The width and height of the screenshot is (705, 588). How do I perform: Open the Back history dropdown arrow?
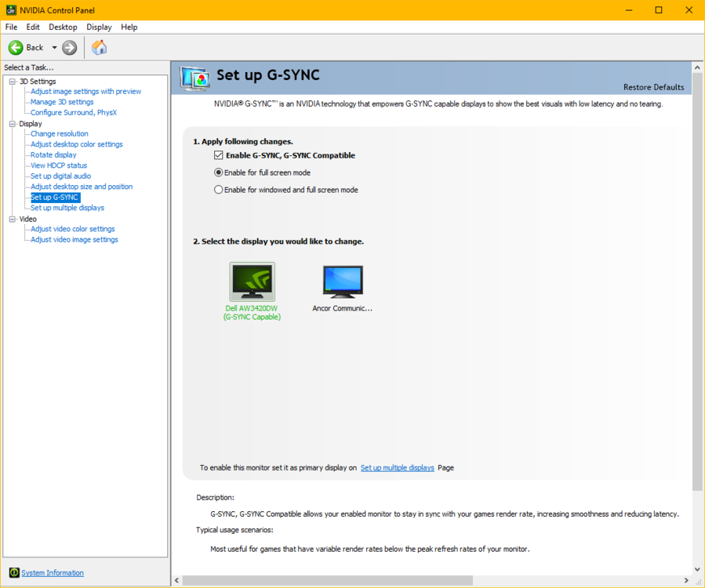point(54,48)
